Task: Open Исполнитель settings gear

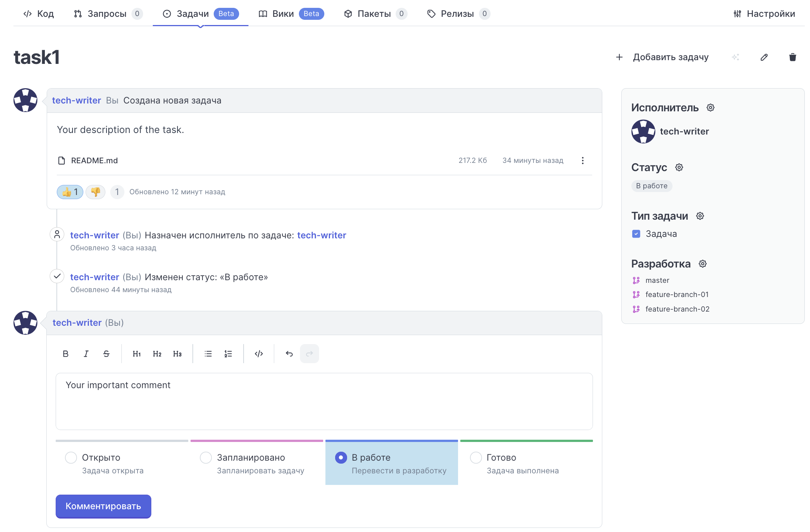Action: (x=710, y=108)
